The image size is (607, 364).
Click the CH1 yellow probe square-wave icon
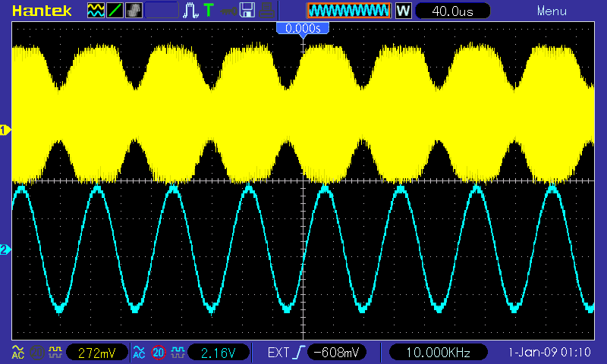point(55,352)
